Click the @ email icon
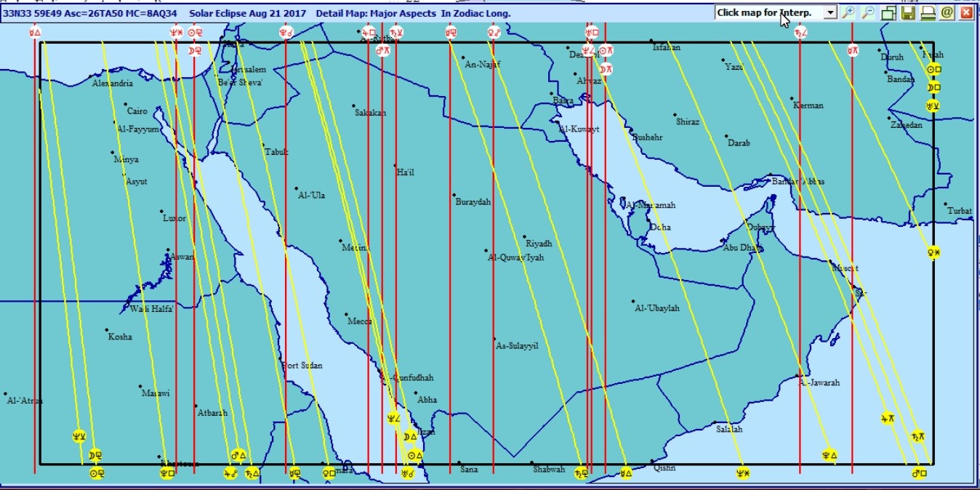 [947, 13]
